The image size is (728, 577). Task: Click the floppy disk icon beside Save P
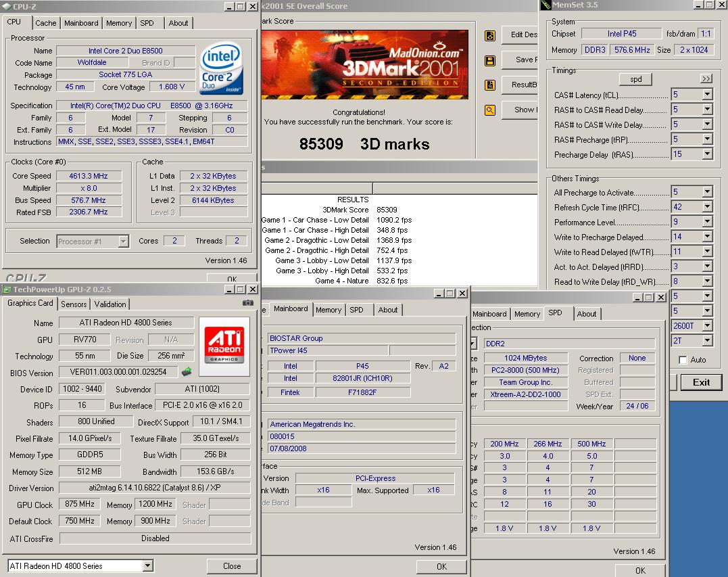pyautogui.click(x=490, y=60)
